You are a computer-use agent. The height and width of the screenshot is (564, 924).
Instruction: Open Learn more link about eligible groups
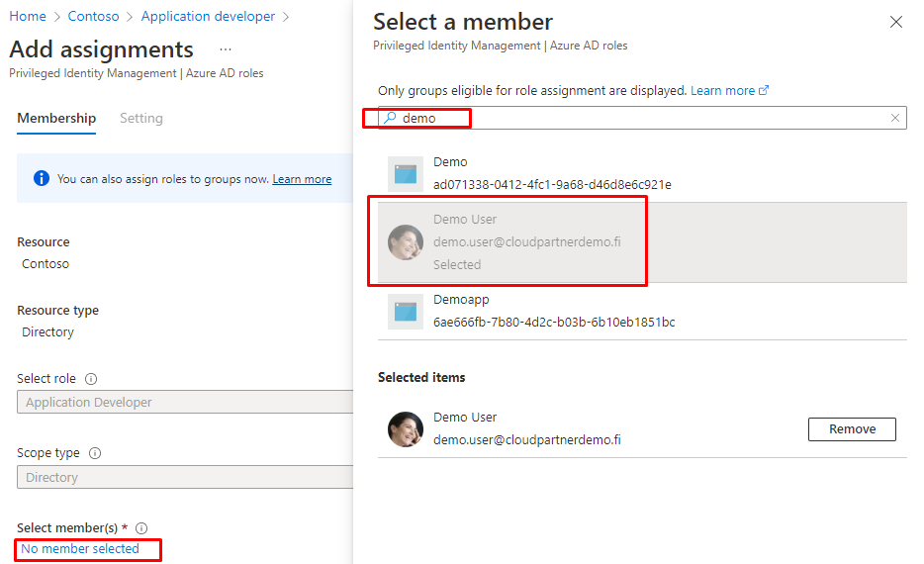pyautogui.click(x=723, y=90)
